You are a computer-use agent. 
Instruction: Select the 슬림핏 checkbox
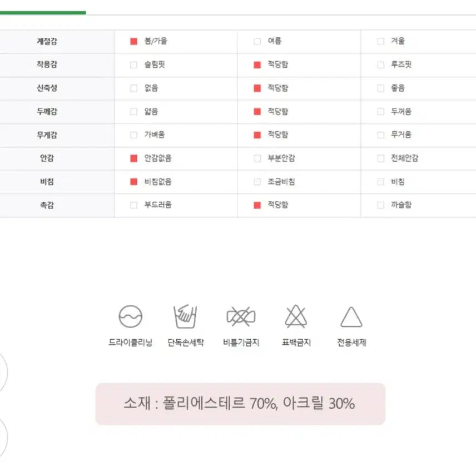133,65
